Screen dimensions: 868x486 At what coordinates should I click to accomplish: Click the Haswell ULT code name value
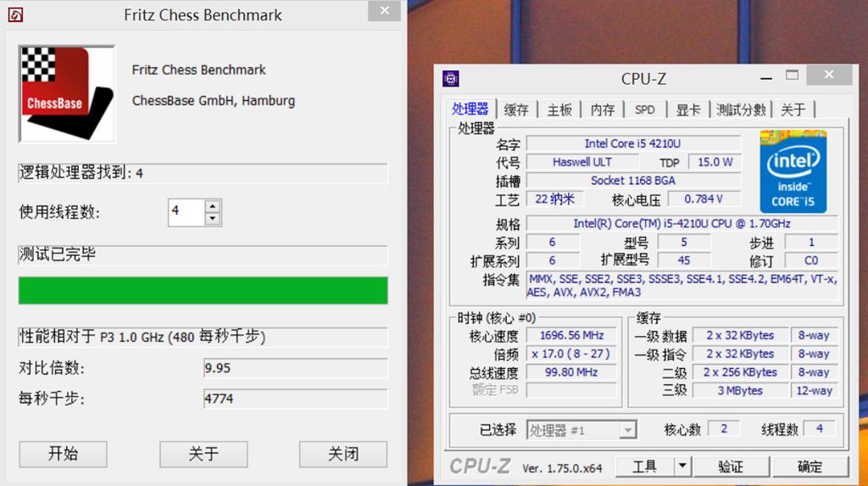click(582, 162)
